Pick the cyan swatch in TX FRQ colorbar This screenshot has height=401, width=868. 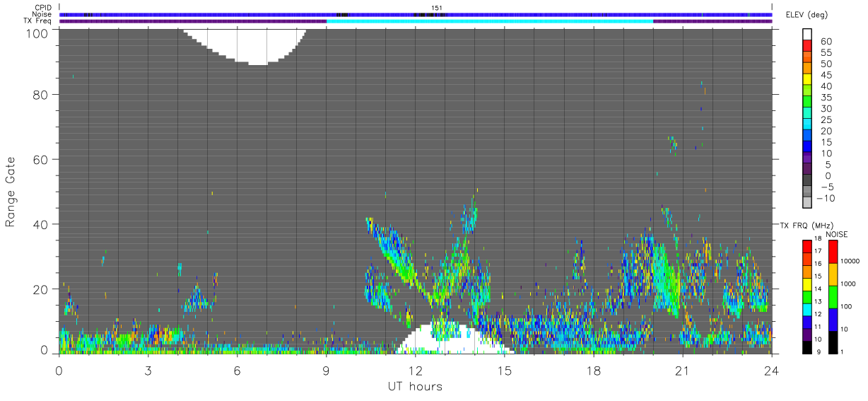tap(808, 309)
